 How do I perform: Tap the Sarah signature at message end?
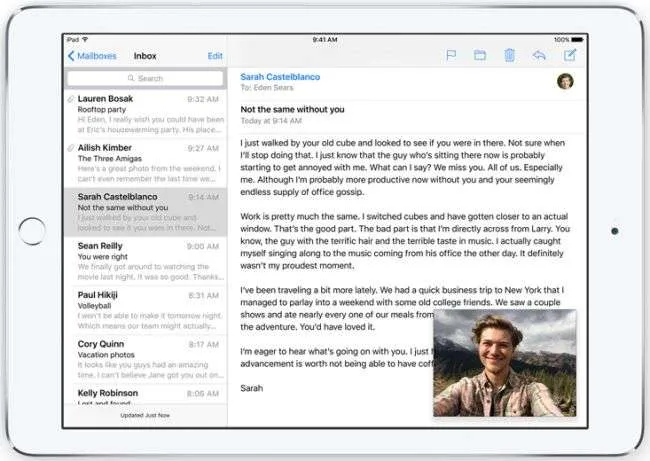(x=252, y=388)
